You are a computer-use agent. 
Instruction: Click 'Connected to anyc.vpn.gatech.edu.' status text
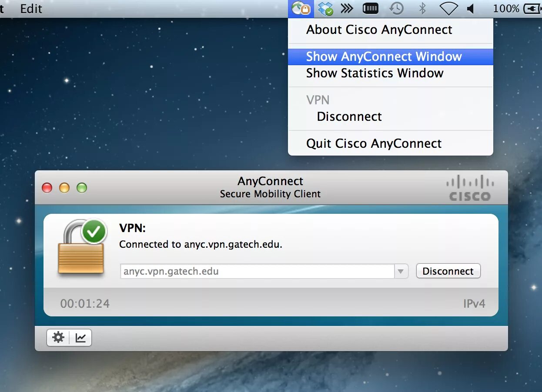click(201, 244)
